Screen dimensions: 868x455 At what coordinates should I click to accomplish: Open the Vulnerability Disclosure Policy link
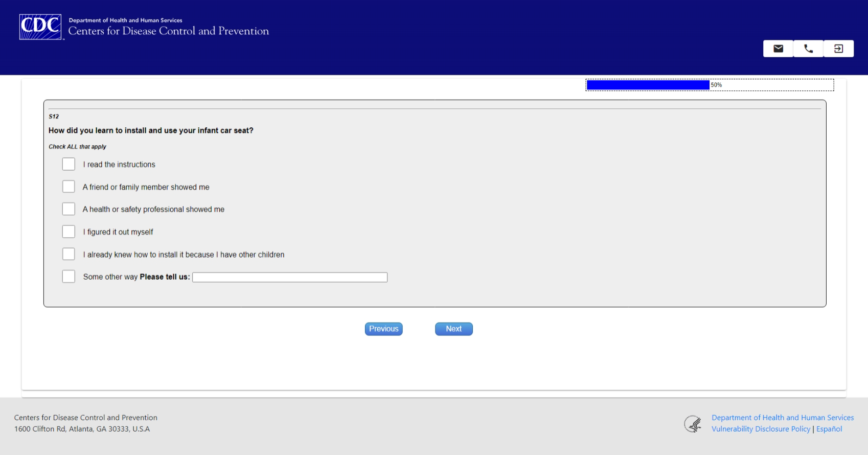[x=761, y=429]
